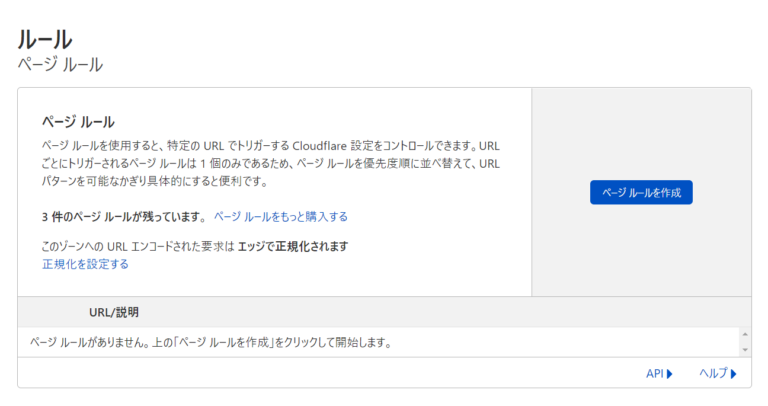Click the scrollbar up arrow in rules list
Viewport: 768px width, 406px height.
[x=744, y=334]
